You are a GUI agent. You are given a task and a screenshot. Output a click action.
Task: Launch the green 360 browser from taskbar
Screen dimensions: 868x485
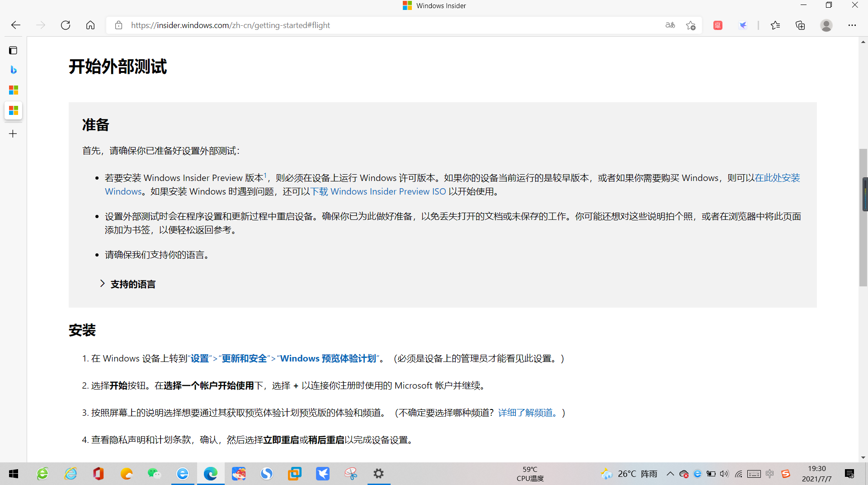(x=42, y=474)
